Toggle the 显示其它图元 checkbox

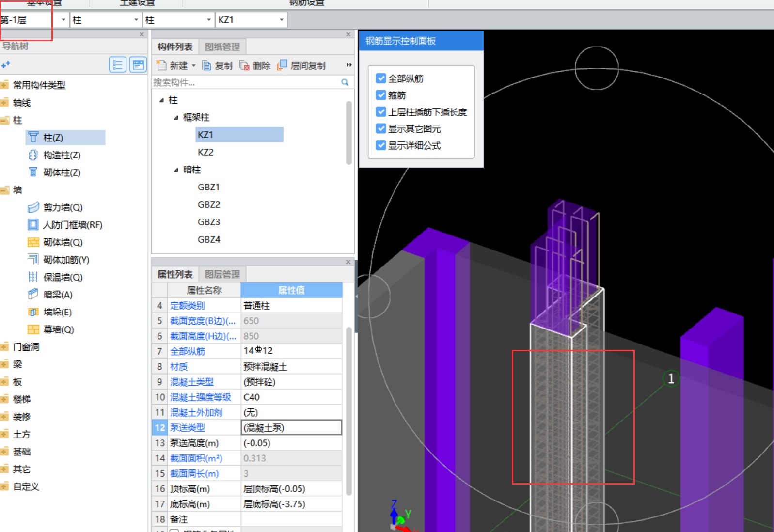[381, 128]
